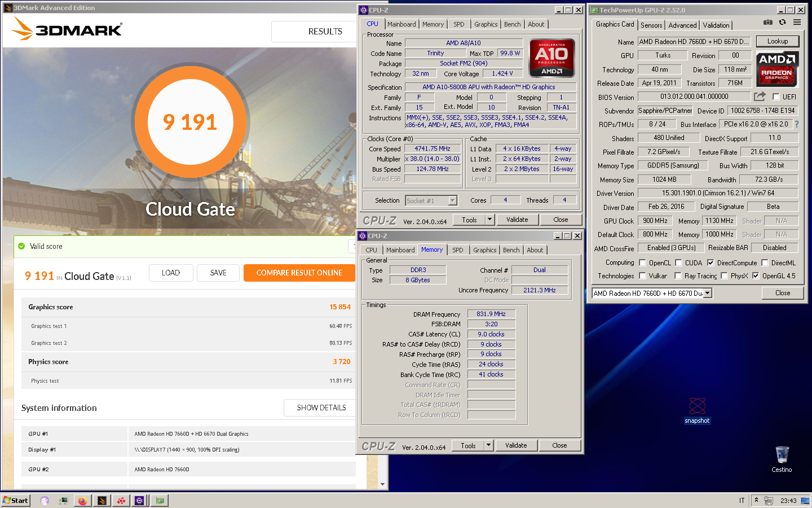Open the Start menu
Viewport: 812px width, 508px height.
[x=15, y=501]
